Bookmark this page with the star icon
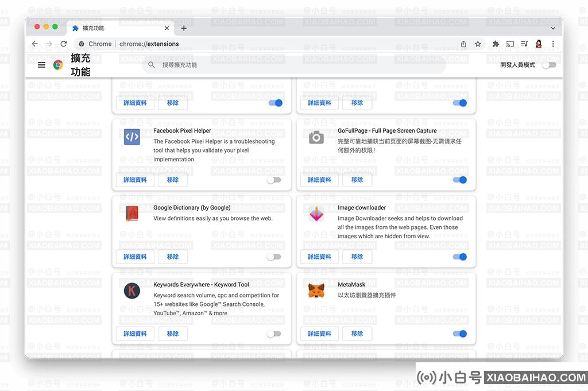This screenshot has height=391, width=588. (x=478, y=44)
